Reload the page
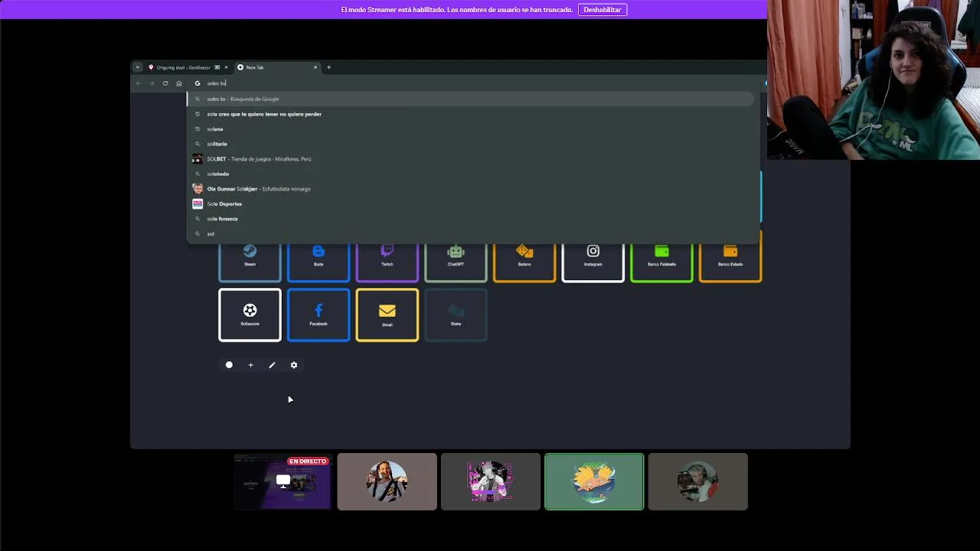 point(165,83)
